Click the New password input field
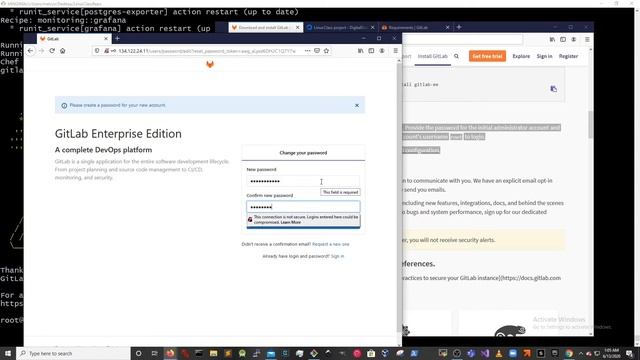Image resolution: width=640 pixels, height=360 pixels. pos(303,181)
